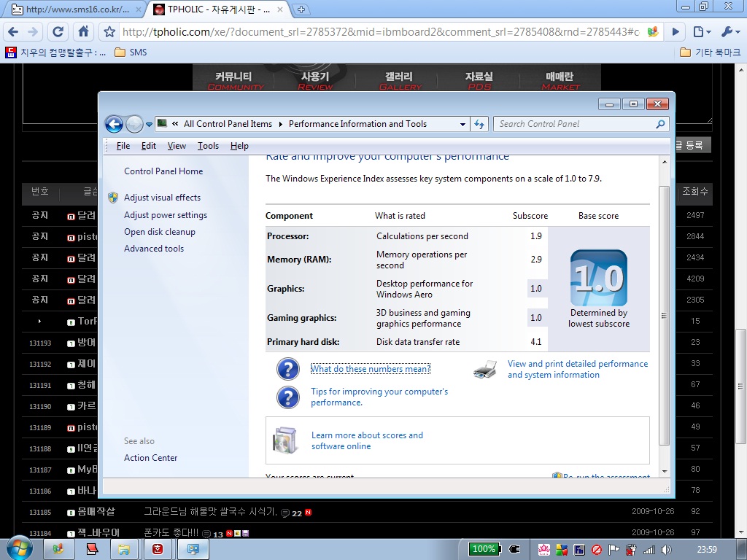
Task: Open recent pages dropdown next to forward button
Action: (150, 125)
